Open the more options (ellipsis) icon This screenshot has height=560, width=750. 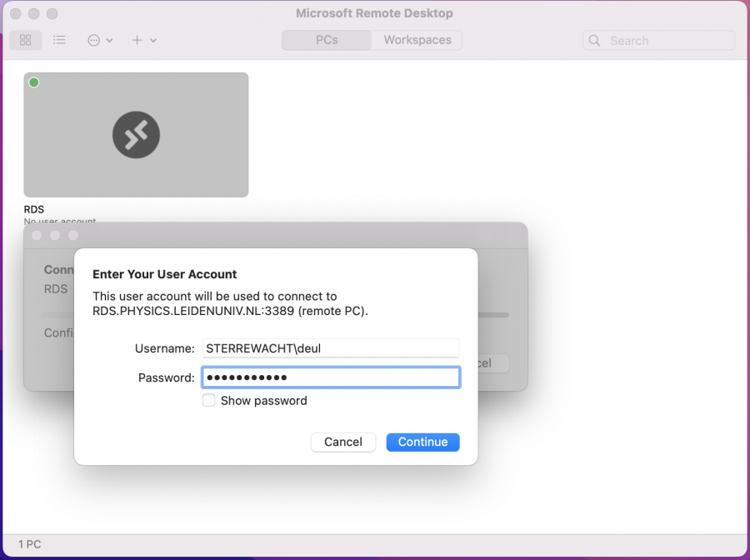click(x=93, y=40)
